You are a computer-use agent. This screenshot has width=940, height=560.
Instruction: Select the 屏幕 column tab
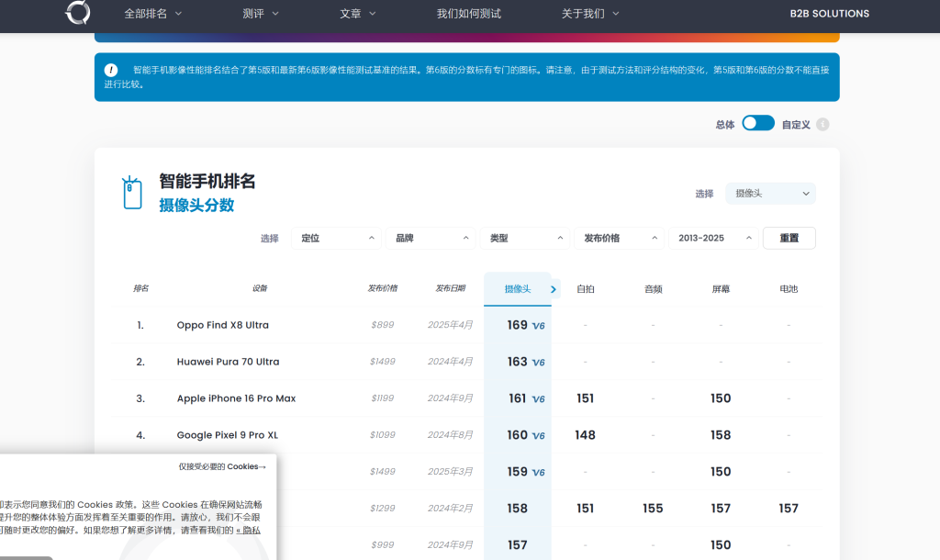pyautogui.click(x=721, y=289)
